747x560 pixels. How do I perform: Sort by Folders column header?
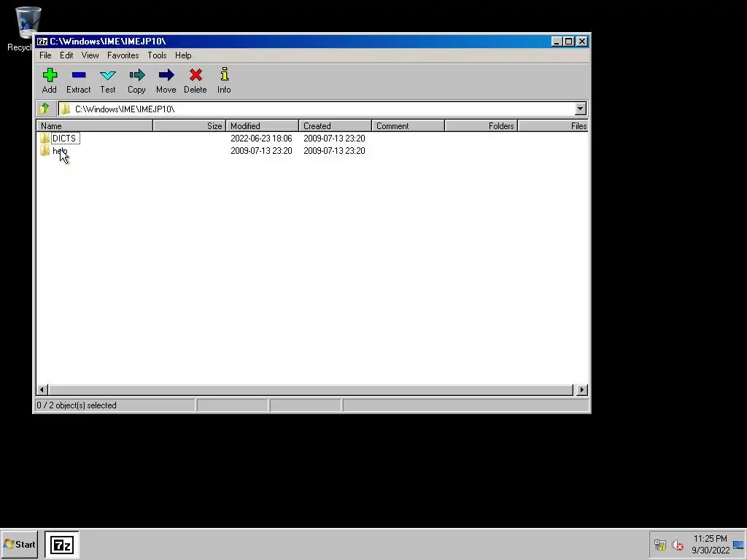click(481, 125)
